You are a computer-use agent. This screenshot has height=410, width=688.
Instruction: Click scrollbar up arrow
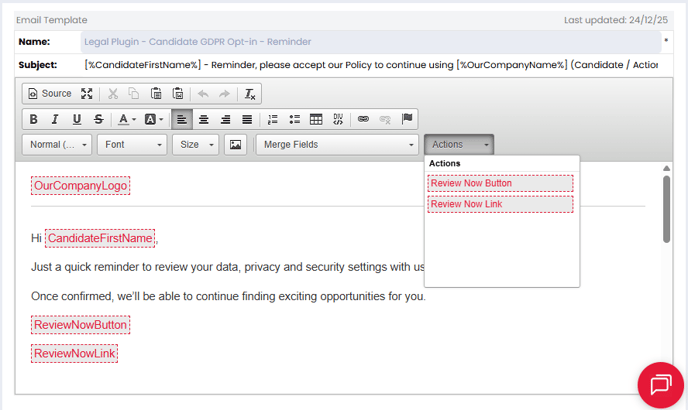point(666,169)
